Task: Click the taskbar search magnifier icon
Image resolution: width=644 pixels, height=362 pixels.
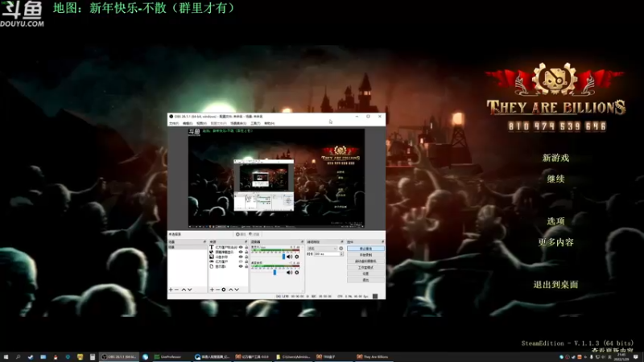Action: [x=18, y=357]
